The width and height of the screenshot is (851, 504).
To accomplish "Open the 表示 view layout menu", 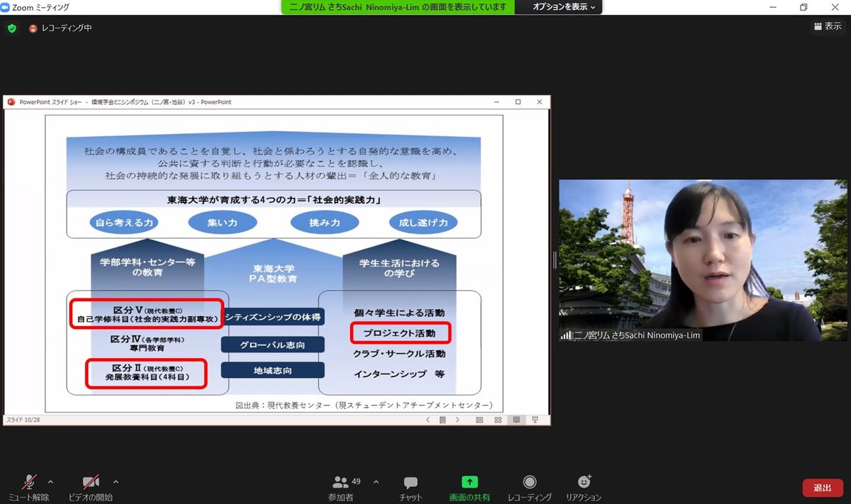I will point(827,26).
